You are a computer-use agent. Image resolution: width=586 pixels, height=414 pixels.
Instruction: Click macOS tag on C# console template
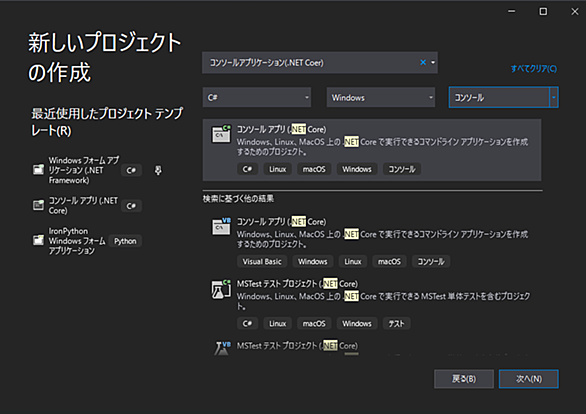(314, 169)
